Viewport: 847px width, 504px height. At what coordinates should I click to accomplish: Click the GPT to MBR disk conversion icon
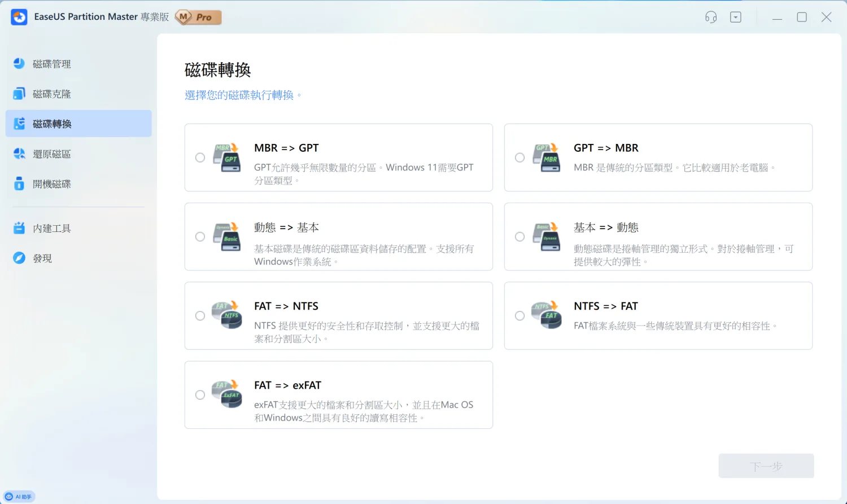coord(546,157)
